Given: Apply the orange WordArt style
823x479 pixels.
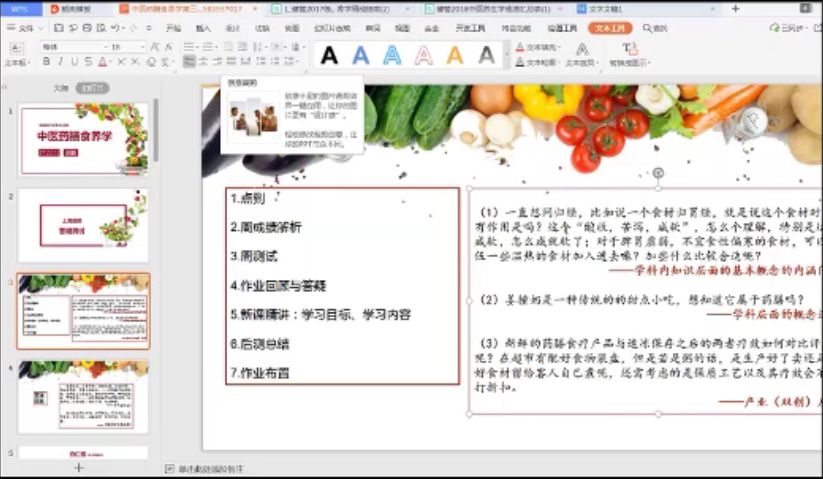Looking at the screenshot, I should pos(455,55).
